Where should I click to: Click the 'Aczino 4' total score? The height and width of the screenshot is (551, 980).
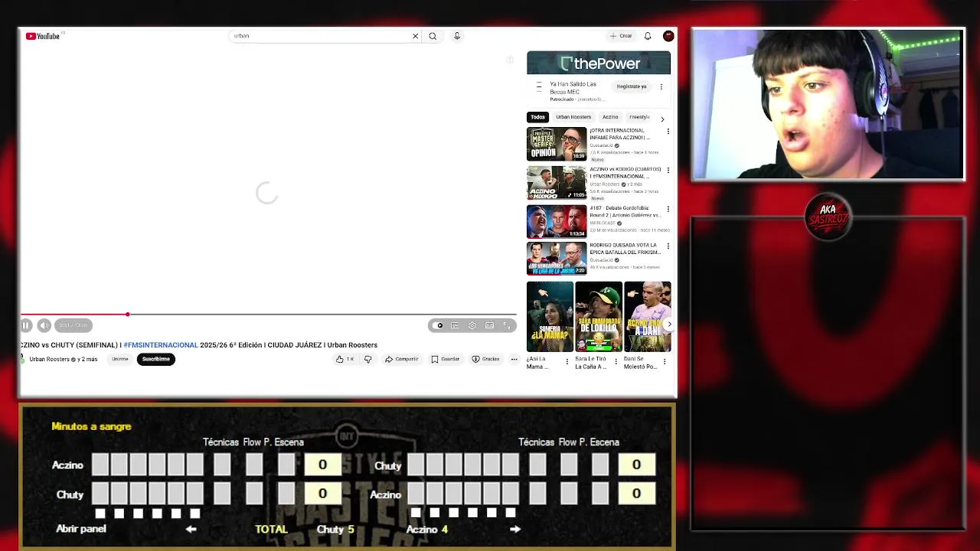[426, 529]
